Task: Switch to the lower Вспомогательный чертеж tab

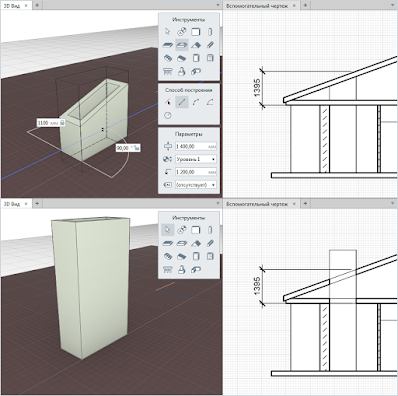Action: (x=256, y=204)
